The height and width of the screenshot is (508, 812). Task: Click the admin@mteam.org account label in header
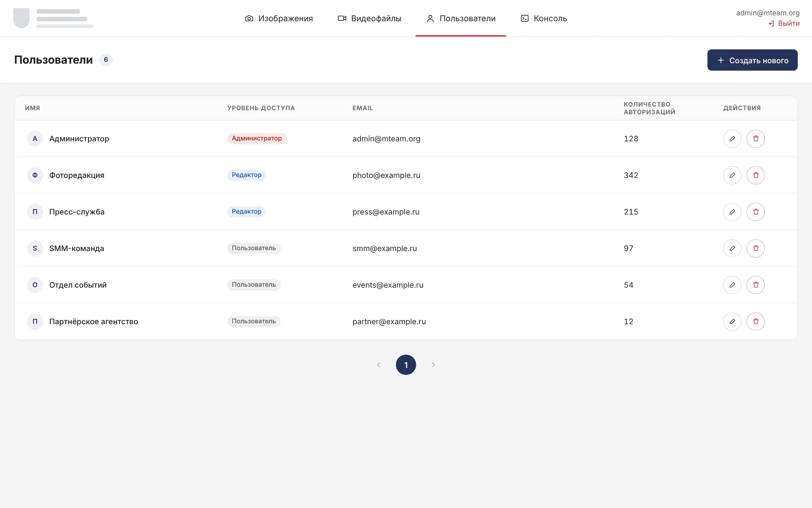768,13
